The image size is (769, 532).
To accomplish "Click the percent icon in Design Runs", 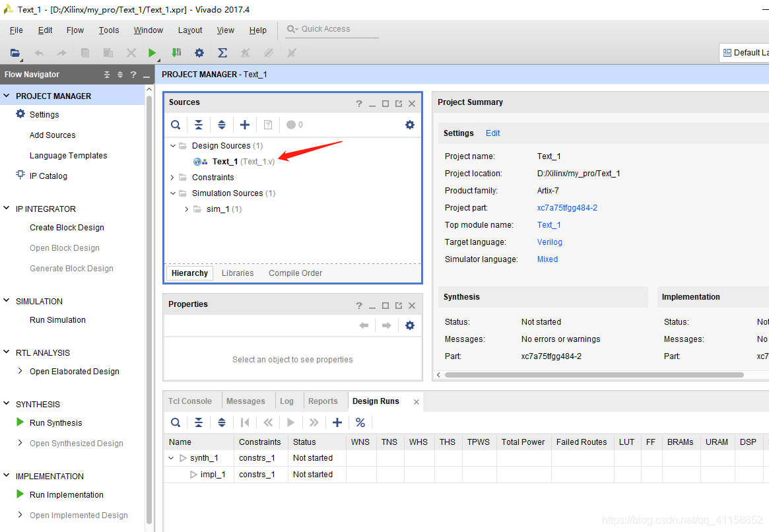I will coord(360,422).
